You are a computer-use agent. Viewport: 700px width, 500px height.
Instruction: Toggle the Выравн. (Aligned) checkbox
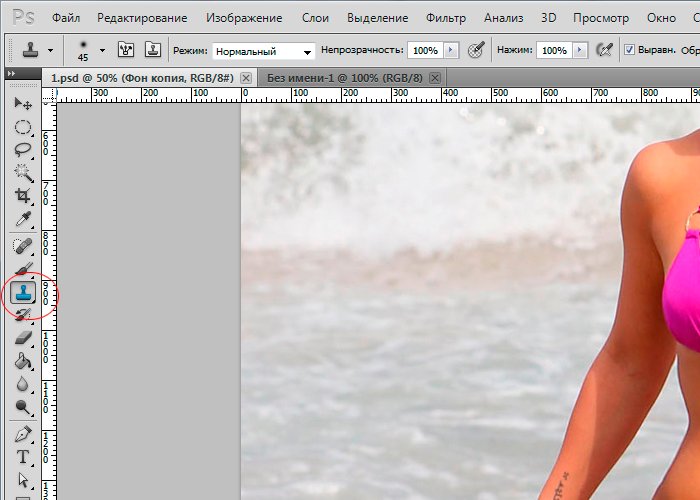click(629, 50)
